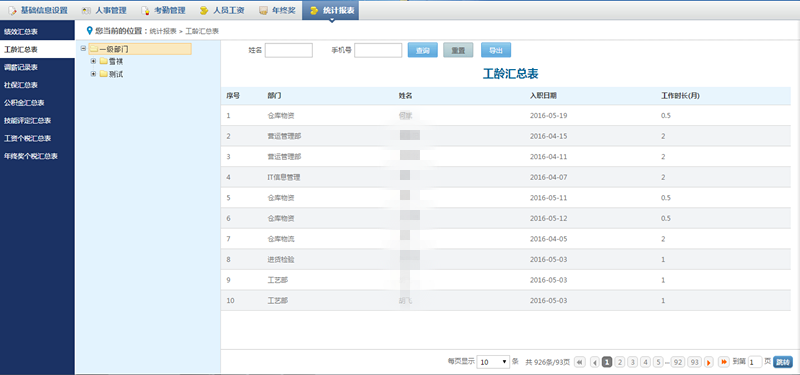Go to the first page with double-left arrow
Image resolution: width=800 pixels, height=375 pixels.
click(x=580, y=362)
